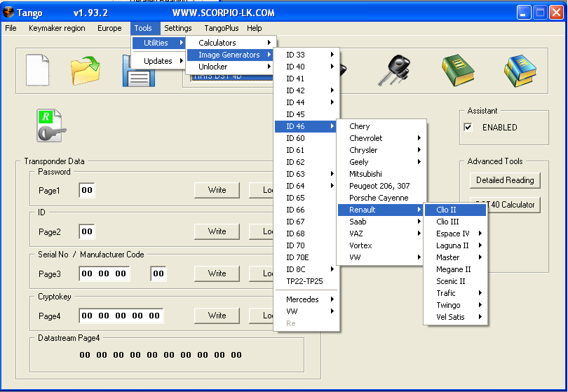Expand the ID 40 submenu
The width and height of the screenshot is (568, 392).
[x=307, y=67]
